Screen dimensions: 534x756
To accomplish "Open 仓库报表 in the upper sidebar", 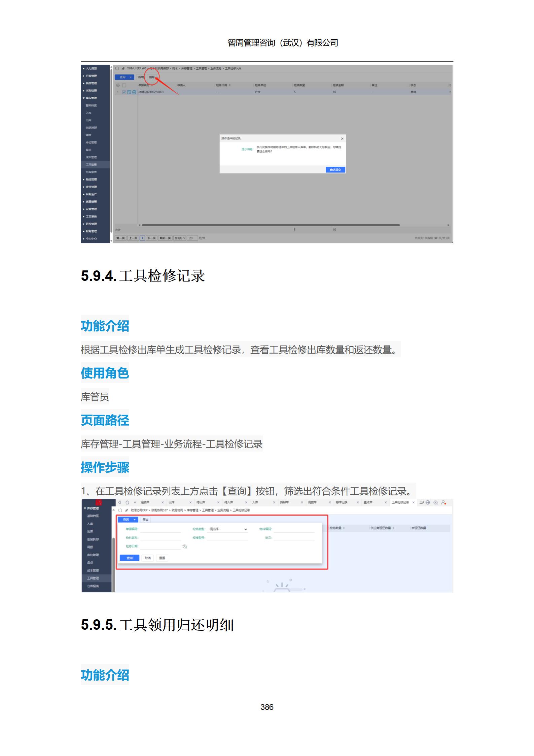I will click(x=91, y=172).
